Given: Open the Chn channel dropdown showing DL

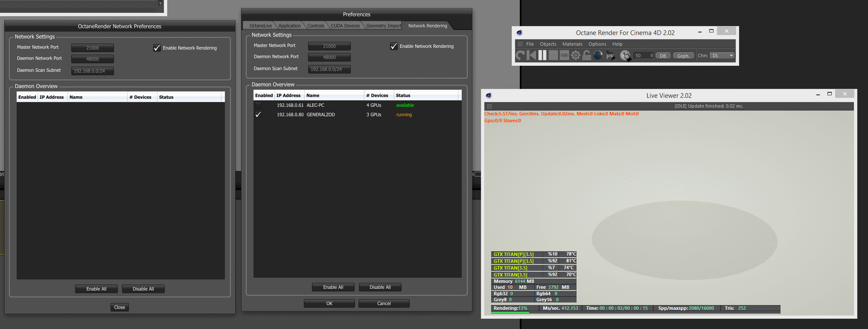Looking at the screenshot, I should (722, 56).
